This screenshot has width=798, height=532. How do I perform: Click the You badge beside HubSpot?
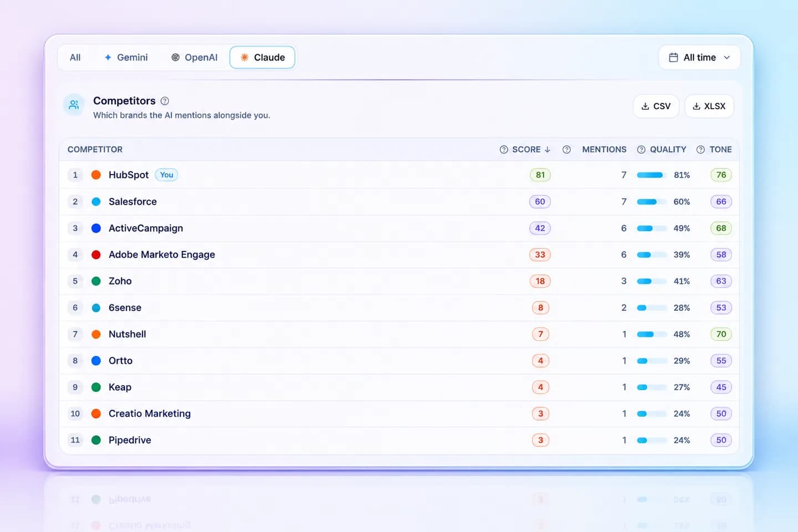coord(166,175)
